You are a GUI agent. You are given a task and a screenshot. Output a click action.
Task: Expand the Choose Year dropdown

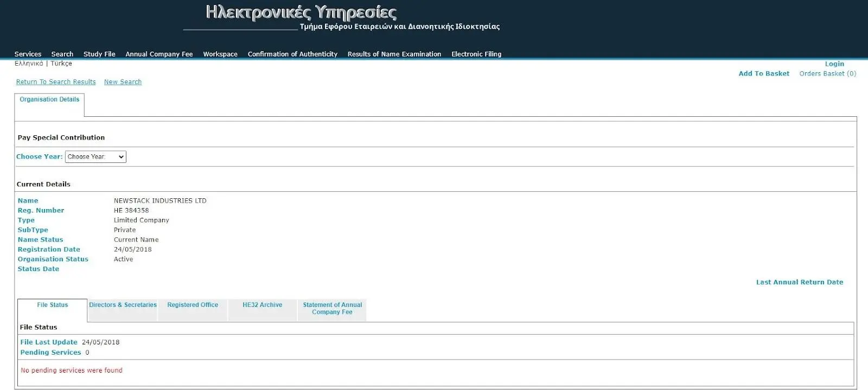(95, 157)
